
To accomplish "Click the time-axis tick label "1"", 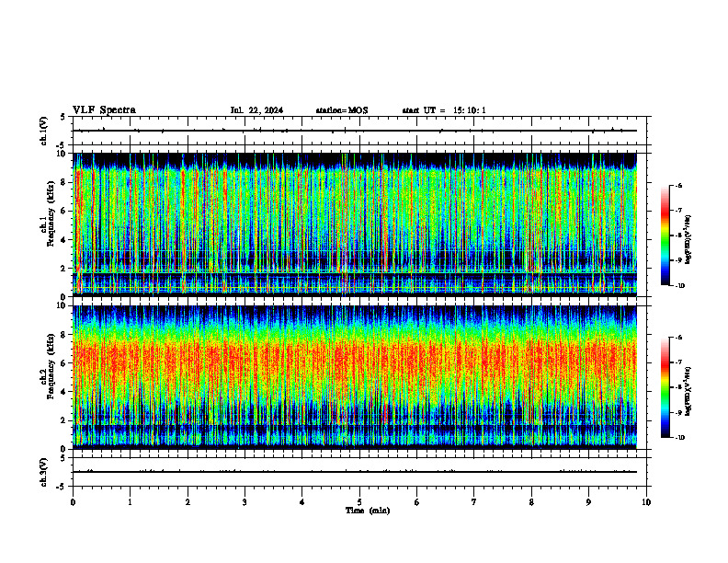I will click(130, 502).
